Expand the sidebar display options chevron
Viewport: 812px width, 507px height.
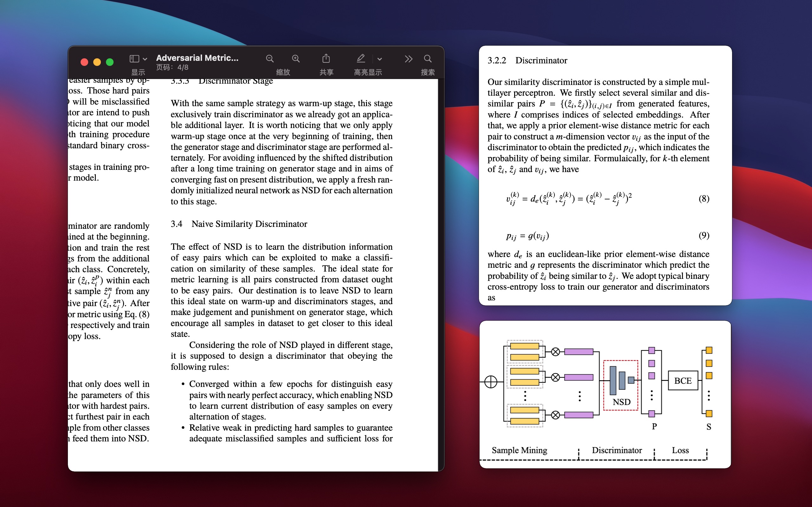pyautogui.click(x=145, y=59)
